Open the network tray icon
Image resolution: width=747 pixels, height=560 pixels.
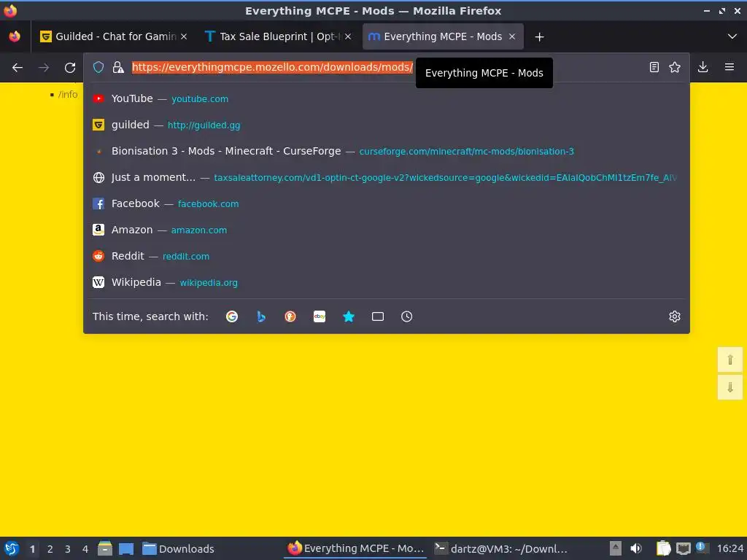(683, 548)
